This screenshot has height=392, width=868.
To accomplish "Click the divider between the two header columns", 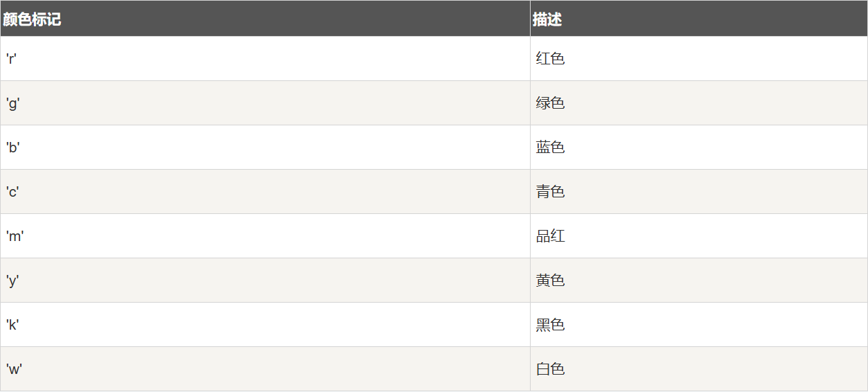I will [x=530, y=19].
